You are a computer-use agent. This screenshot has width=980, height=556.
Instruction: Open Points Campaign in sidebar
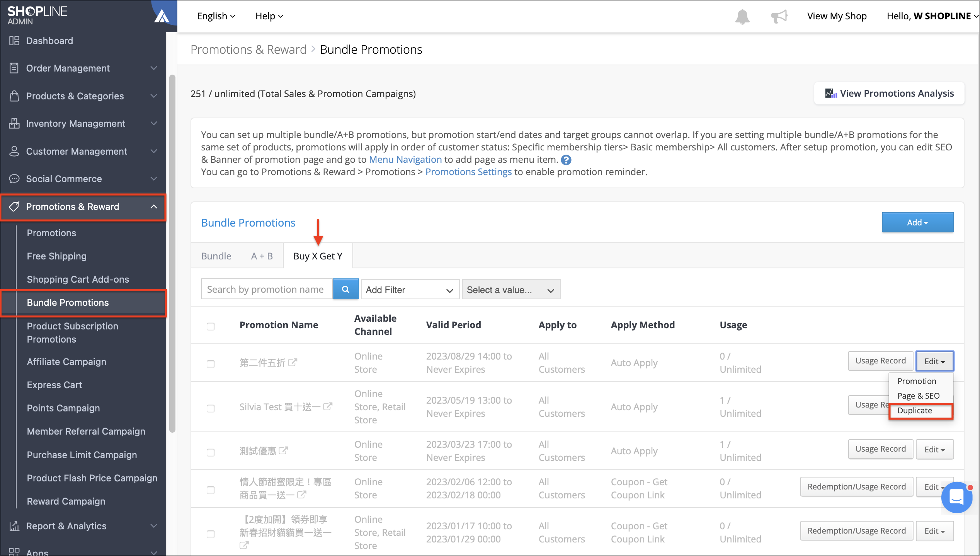[x=63, y=408]
